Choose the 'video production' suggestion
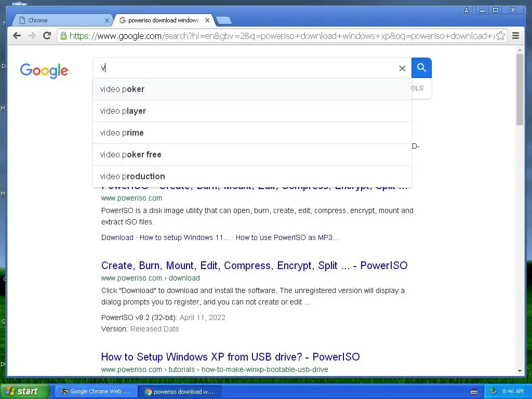Image resolution: width=532 pixels, height=399 pixels. coord(252,177)
